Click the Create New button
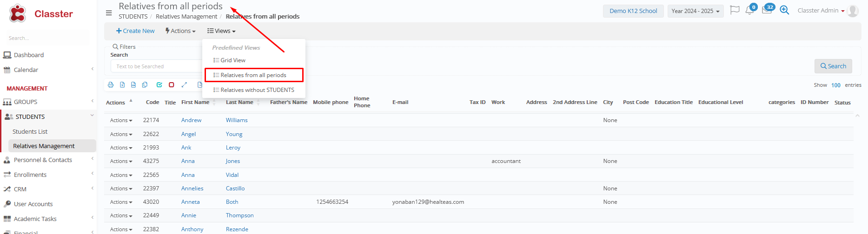868x234 pixels. tap(135, 31)
